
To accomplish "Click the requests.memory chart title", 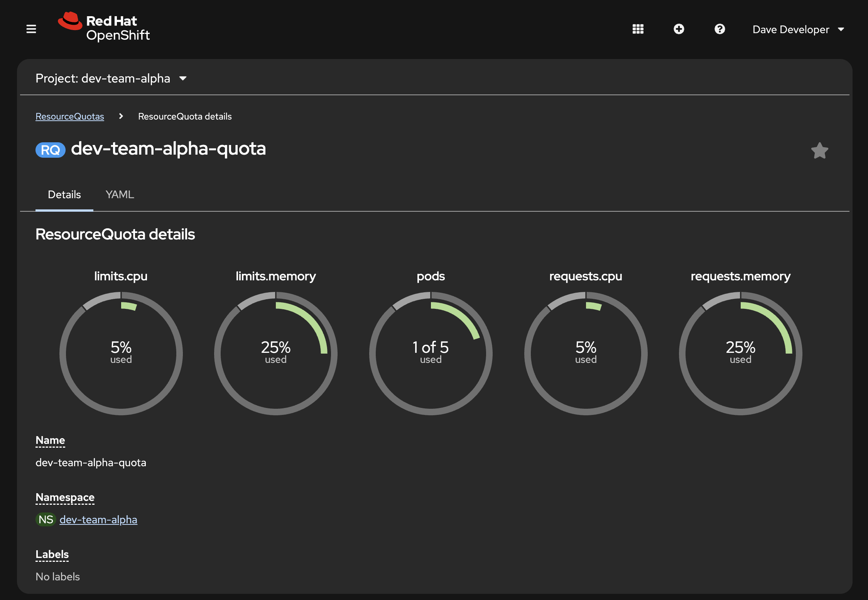I will click(x=741, y=276).
